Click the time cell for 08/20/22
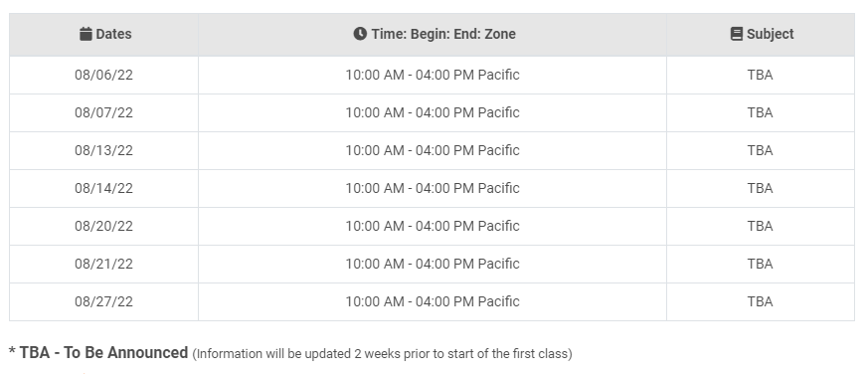This screenshot has height=374, width=868. 433,226
